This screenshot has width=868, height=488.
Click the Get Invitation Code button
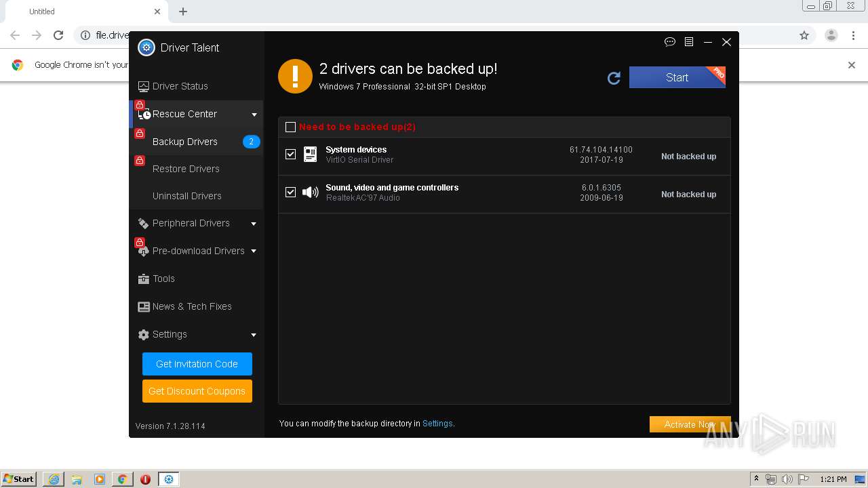[197, 364]
